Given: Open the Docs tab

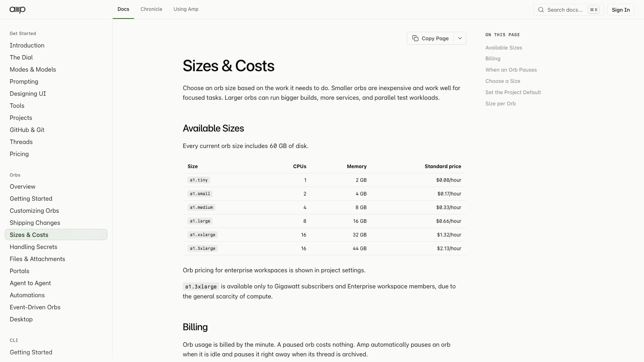Looking at the screenshot, I should click(x=123, y=9).
